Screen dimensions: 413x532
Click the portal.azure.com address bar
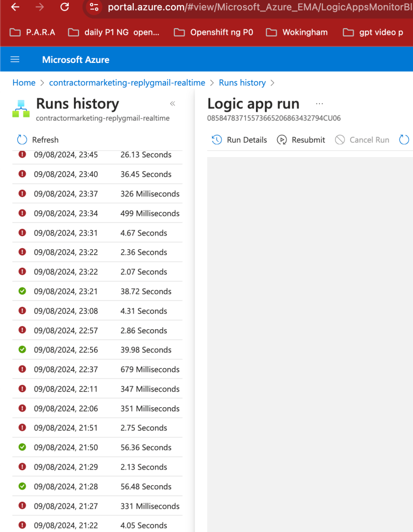point(260,7)
